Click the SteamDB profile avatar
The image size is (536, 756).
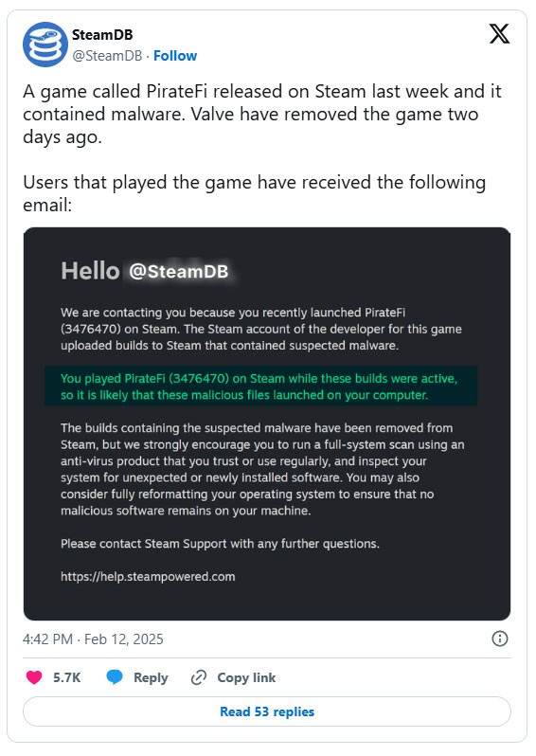tap(45, 45)
